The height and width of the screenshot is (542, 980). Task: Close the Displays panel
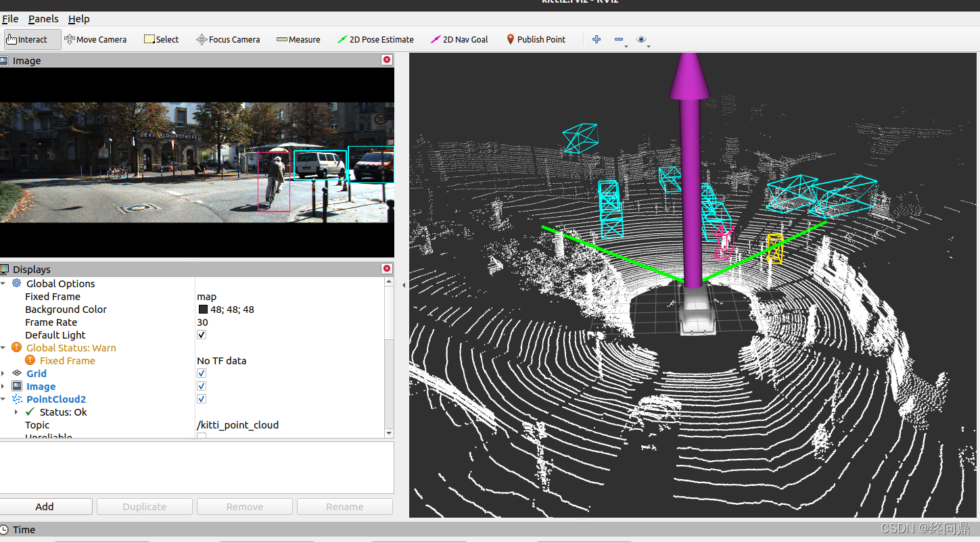[x=387, y=268]
